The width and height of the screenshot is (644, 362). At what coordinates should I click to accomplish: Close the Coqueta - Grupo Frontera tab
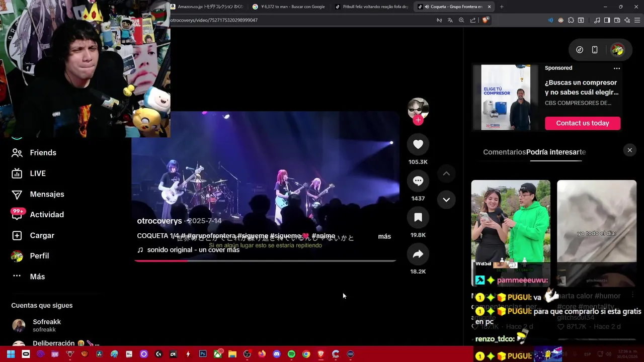pos(489,7)
